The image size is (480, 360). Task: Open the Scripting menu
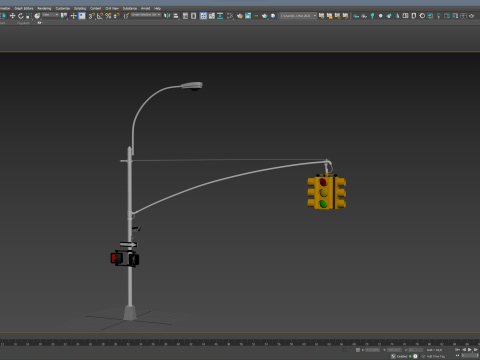80,8
